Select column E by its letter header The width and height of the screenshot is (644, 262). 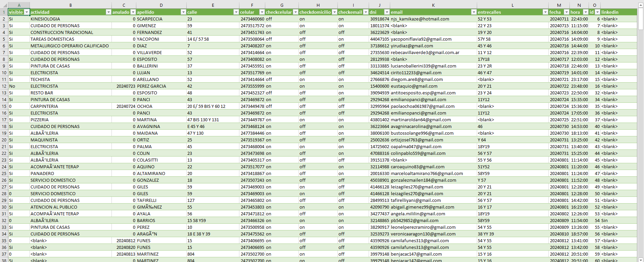coord(213,5)
